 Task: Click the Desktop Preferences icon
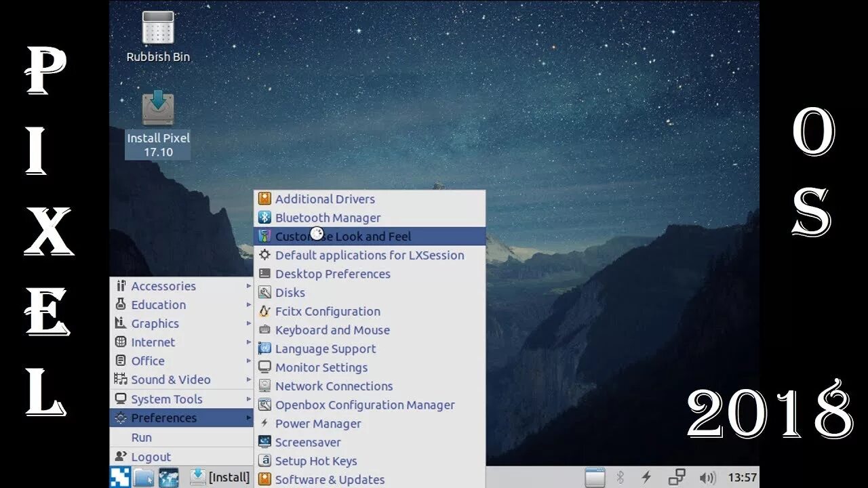point(264,274)
